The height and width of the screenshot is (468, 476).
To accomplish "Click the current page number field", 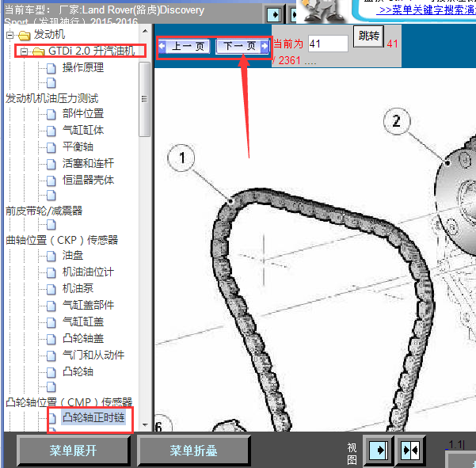I will click(328, 44).
